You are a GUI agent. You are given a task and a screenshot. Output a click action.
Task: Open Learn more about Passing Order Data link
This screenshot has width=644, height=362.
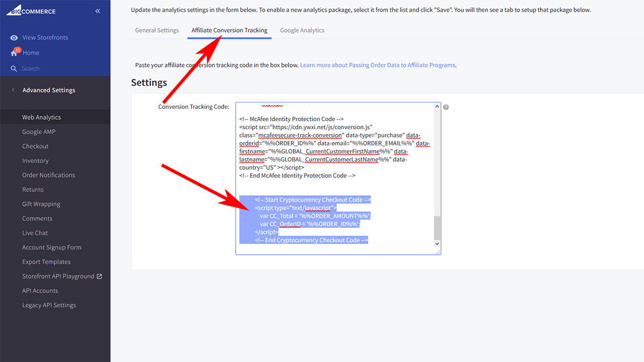(378, 65)
